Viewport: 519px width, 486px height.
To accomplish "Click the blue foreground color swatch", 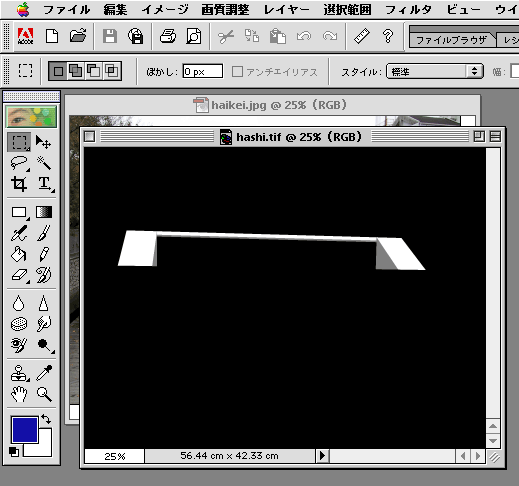I will [25, 430].
